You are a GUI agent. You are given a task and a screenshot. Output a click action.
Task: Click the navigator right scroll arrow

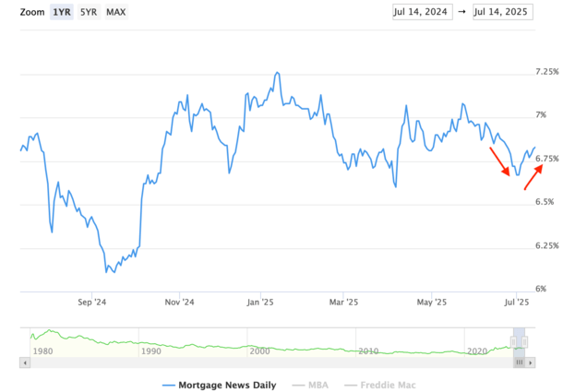click(x=531, y=362)
